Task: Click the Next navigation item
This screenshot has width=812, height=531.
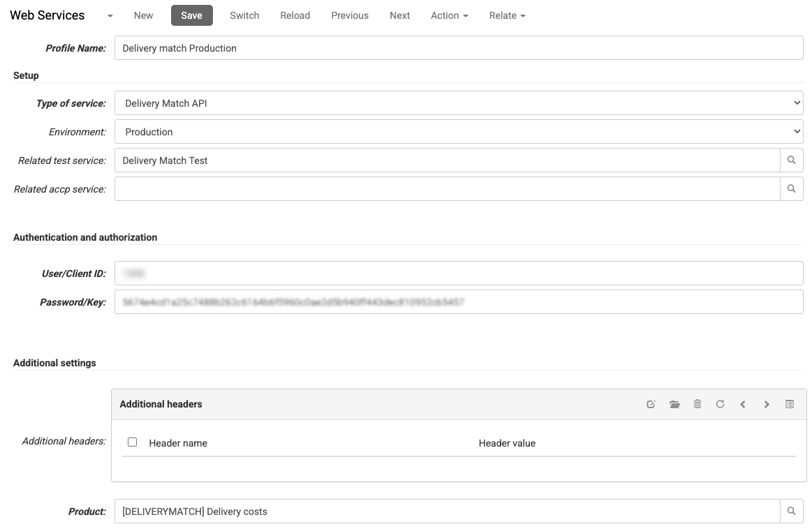Action: click(399, 15)
